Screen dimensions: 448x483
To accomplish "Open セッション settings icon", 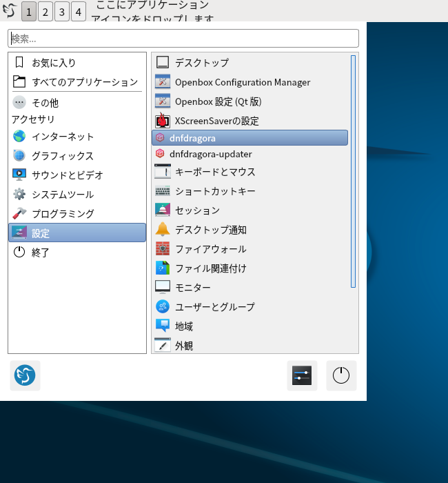I will tap(163, 210).
